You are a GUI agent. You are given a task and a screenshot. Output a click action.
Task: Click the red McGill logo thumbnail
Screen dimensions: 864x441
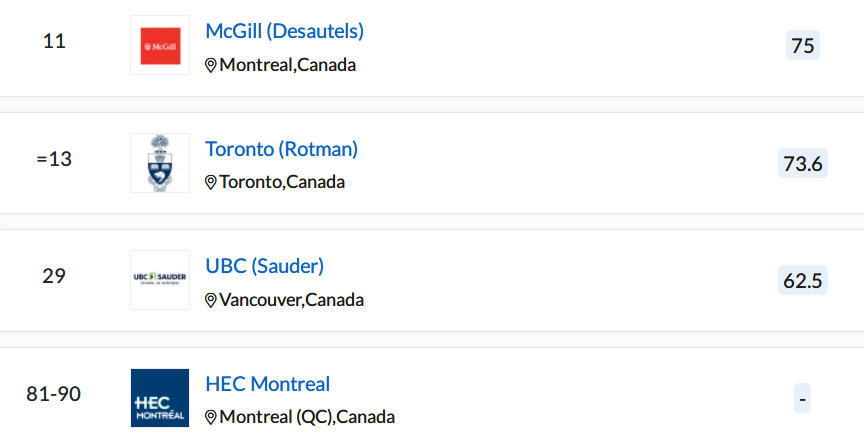coord(160,45)
